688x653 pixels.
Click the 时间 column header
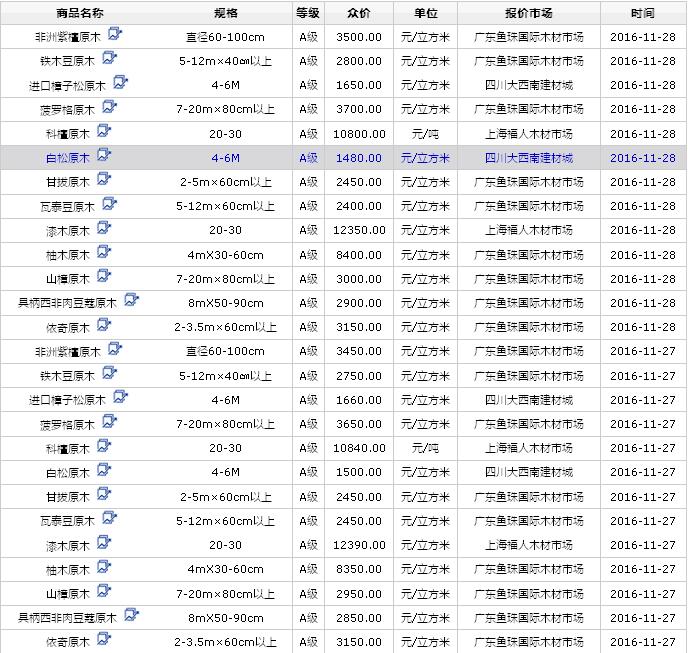pos(642,13)
